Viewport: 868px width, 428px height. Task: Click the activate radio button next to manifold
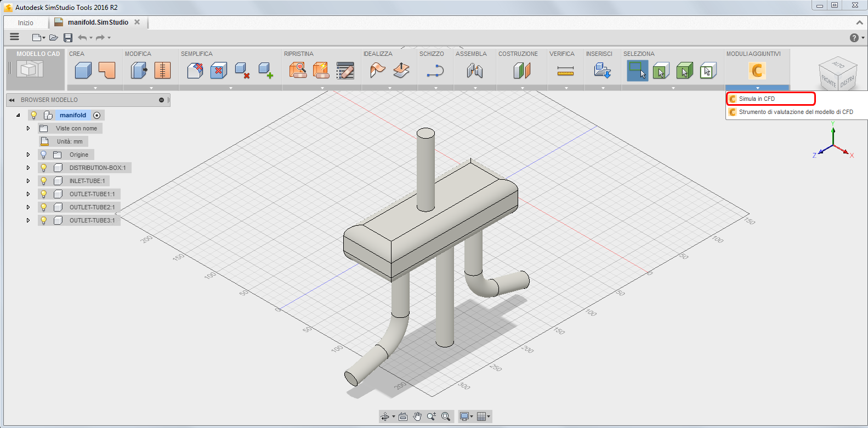[97, 115]
